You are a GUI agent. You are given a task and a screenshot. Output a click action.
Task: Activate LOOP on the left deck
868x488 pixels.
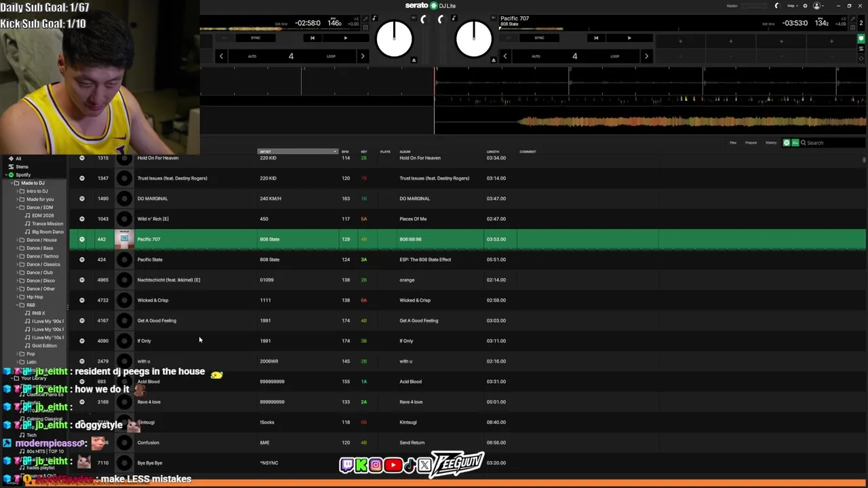point(331,56)
